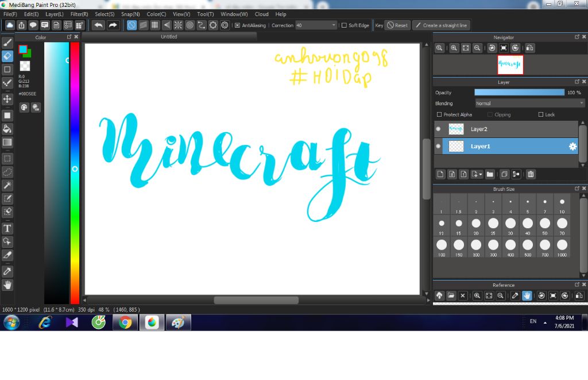
Task: Check Protect Alpha option
Action: [439, 114]
